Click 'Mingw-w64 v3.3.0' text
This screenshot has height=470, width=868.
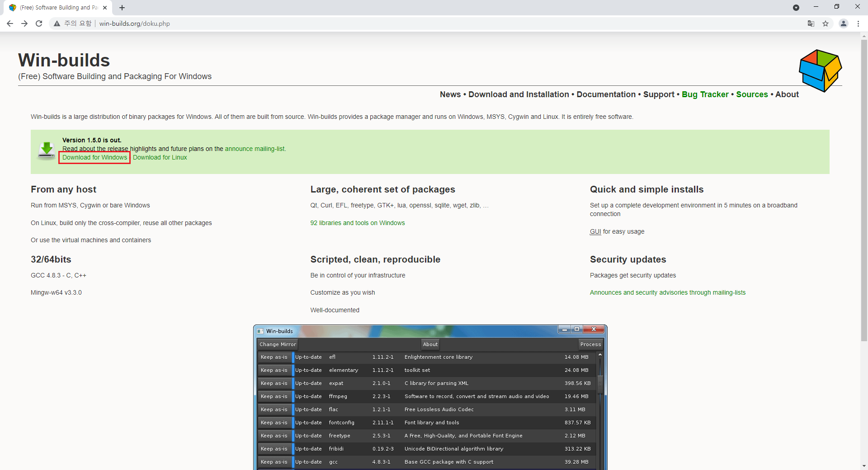click(56, 292)
